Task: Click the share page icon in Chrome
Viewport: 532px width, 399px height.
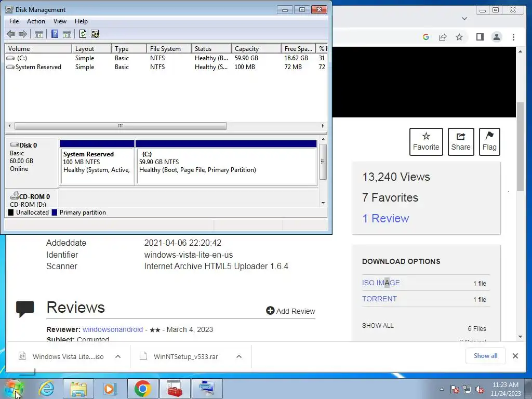Action: pyautogui.click(x=443, y=37)
